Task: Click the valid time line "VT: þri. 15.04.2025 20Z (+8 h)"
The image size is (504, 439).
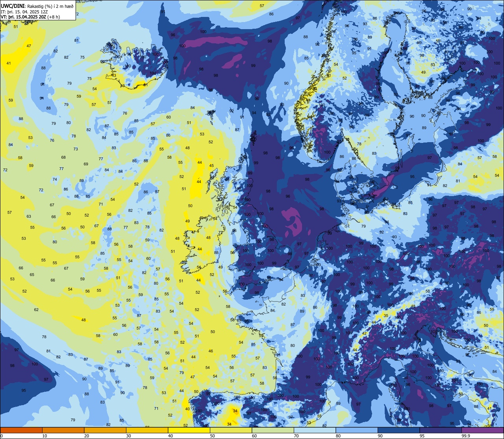Action: click(x=30, y=17)
